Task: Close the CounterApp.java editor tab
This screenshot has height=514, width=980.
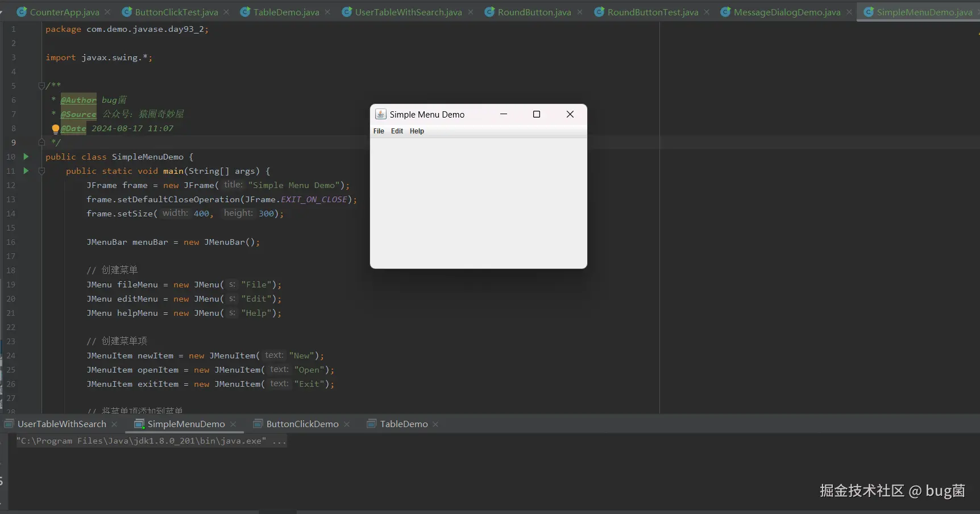Action: pyautogui.click(x=108, y=12)
